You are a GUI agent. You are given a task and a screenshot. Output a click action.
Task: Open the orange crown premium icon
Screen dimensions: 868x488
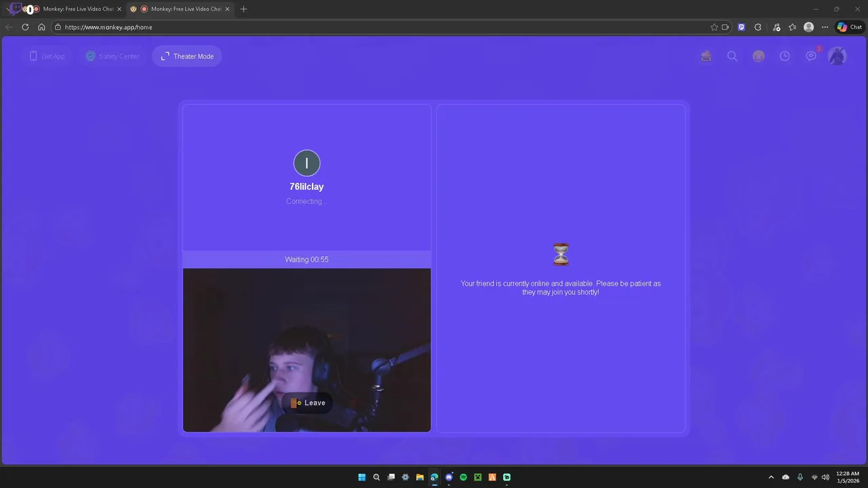[x=759, y=56]
